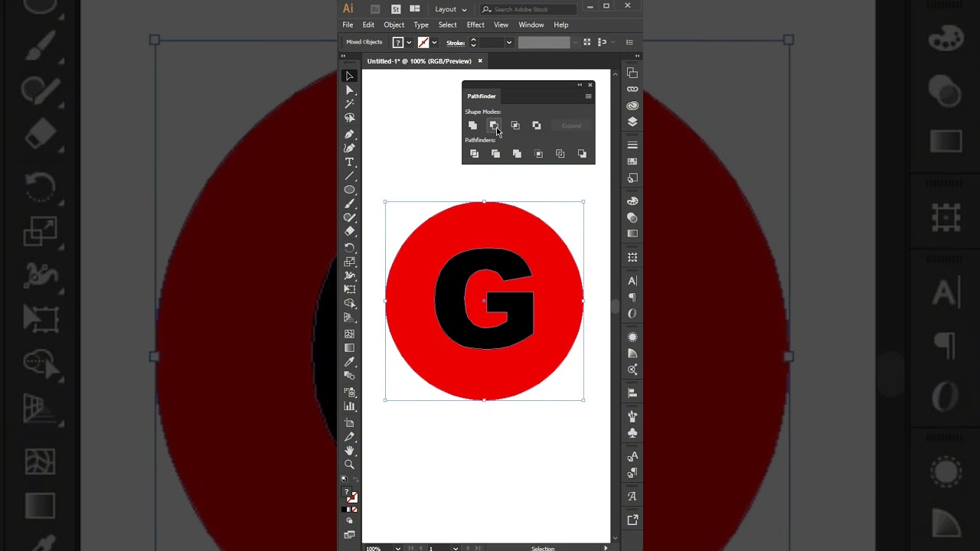The width and height of the screenshot is (980, 551).
Task: Select the Scale tool
Action: pyautogui.click(x=350, y=262)
